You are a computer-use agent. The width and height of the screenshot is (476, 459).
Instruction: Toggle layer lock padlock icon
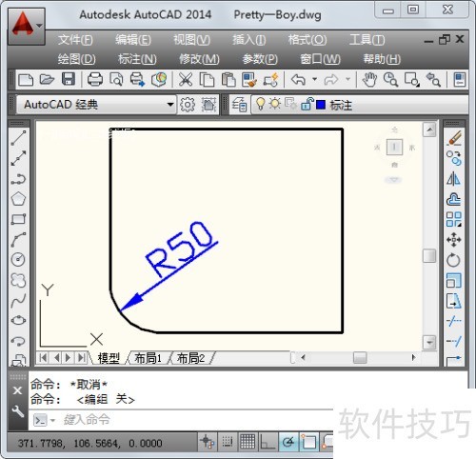[307, 104]
